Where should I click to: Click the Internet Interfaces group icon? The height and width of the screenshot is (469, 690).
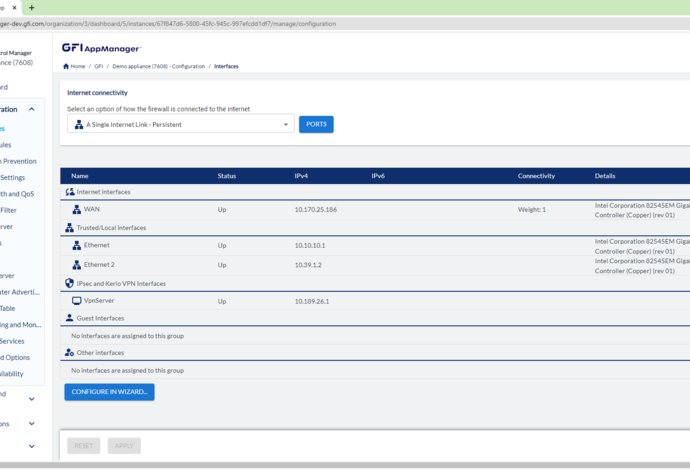click(70, 192)
